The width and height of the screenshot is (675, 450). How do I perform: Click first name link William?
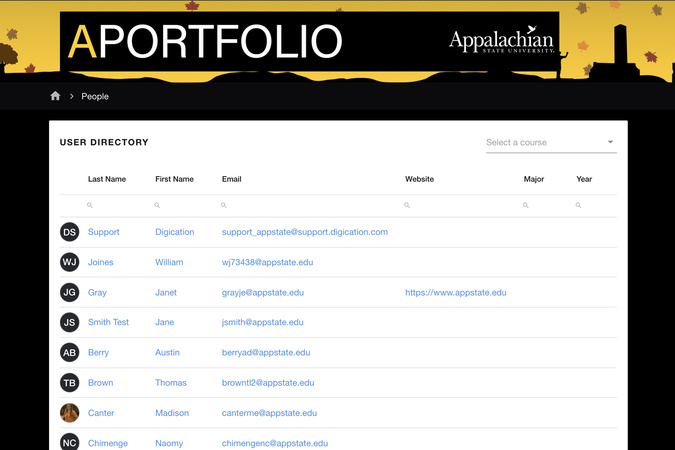click(169, 262)
